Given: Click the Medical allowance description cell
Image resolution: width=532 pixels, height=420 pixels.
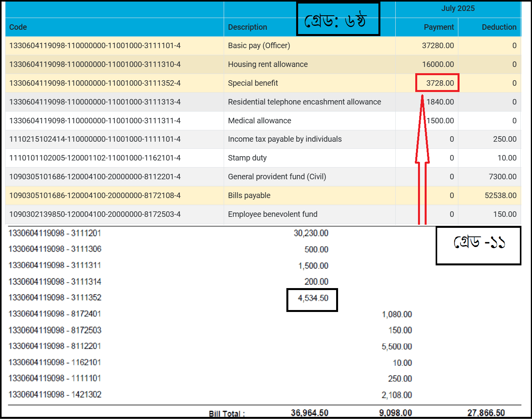Looking at the screenshot, I should click(259, 121).
